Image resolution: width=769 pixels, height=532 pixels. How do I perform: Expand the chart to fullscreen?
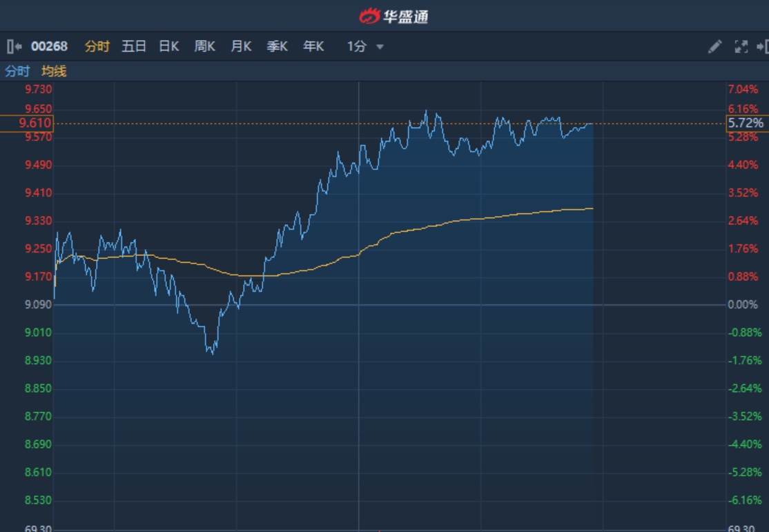[x=741, y=46]
